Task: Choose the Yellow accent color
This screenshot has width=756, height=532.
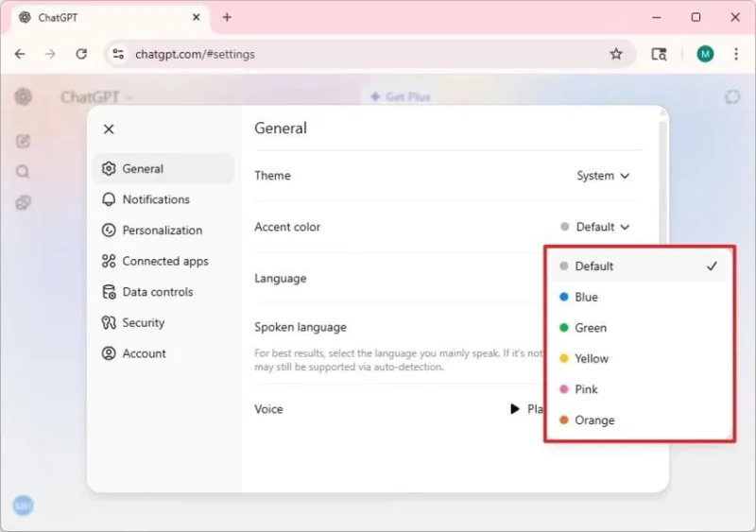Action: click(640, 359)
